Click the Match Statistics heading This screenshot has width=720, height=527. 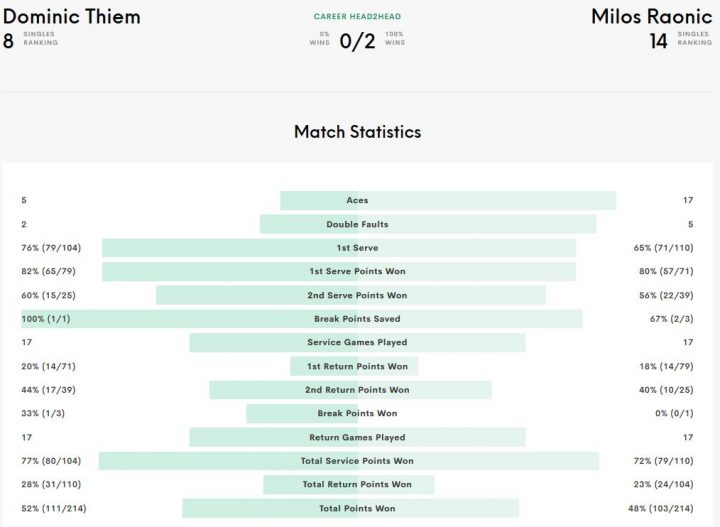pyautogui.click(x=357, y=132)
